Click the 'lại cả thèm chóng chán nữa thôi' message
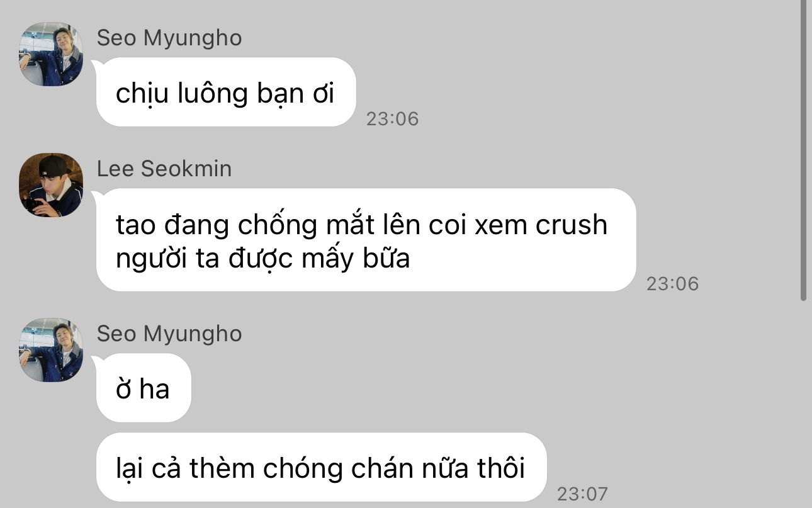The image size is (812, 508). (x=321, y=467)
